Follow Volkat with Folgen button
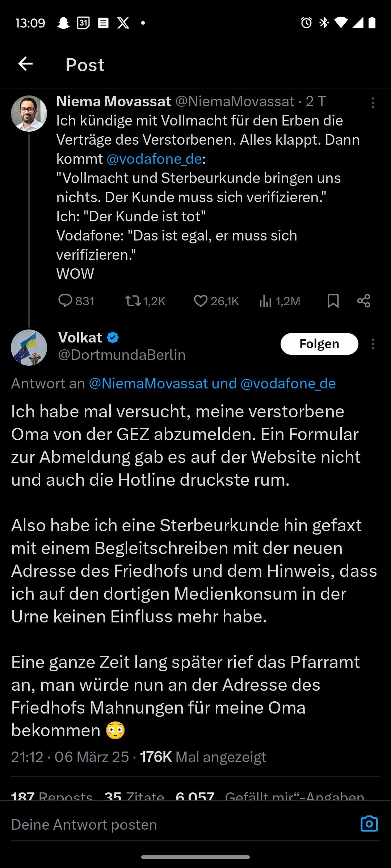 [x=319, y=344]
